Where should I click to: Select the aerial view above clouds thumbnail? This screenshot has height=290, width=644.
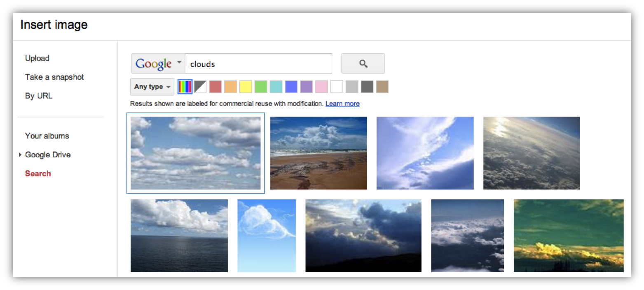[x=468, y=236]
